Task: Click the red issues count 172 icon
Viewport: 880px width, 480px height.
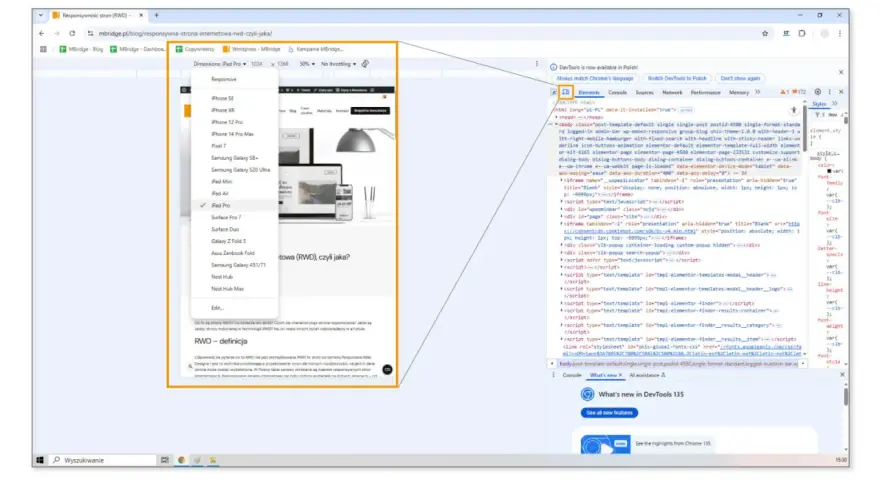Action: 799,92
